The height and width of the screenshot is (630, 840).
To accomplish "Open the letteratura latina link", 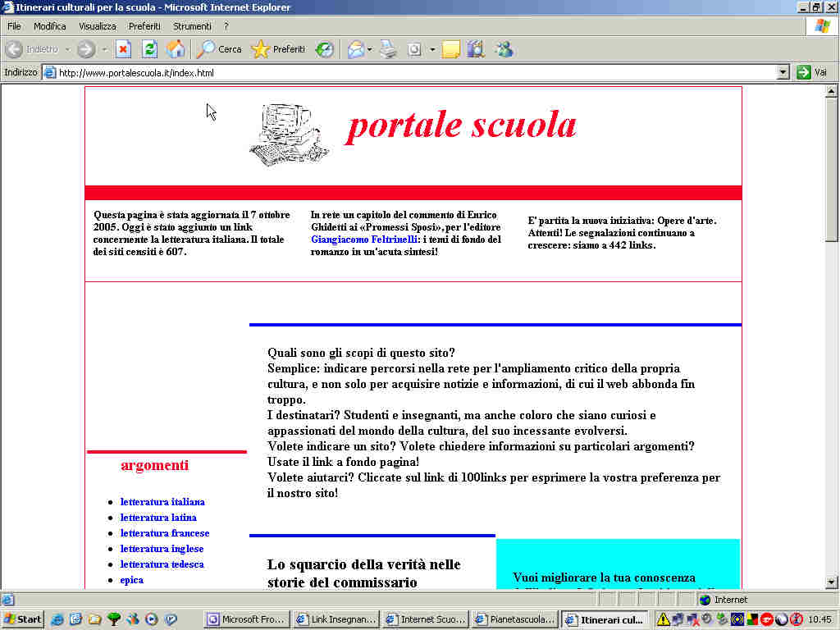I will [158, 518].
